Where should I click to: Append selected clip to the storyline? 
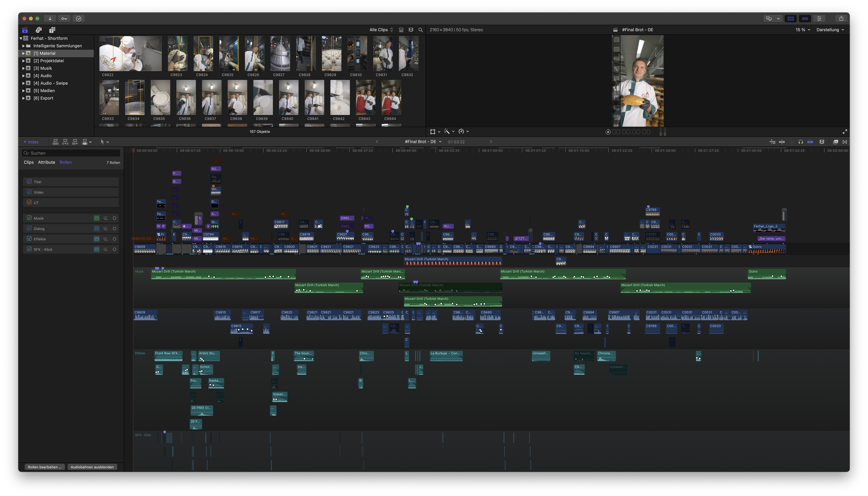pyautogui.click(x=75, y=142)
